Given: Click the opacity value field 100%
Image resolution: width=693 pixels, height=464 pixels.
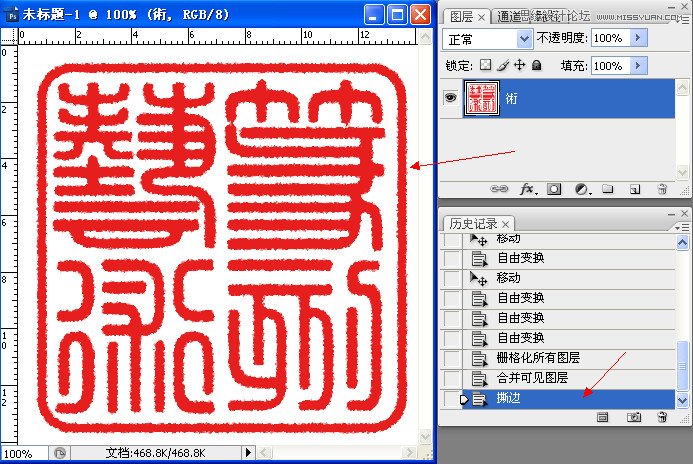Looking at the screenshot, I should (611, 38).
